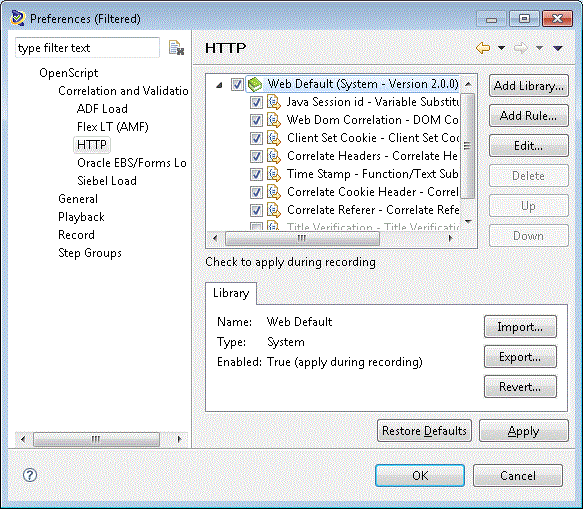This screenshot has width=583, height=509.
Task: Open the ADF Load preference page
Action: click(102, 109)
